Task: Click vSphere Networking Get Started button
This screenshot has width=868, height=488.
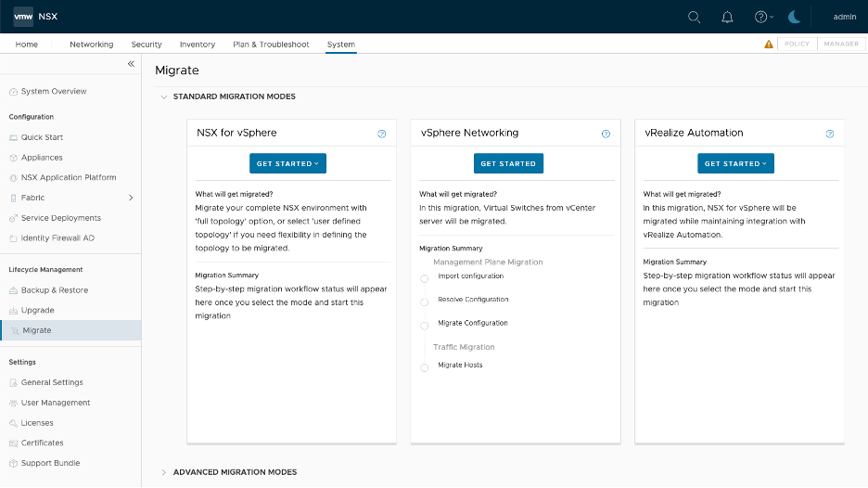Action: pyautogui.click(x=508, y=163)
